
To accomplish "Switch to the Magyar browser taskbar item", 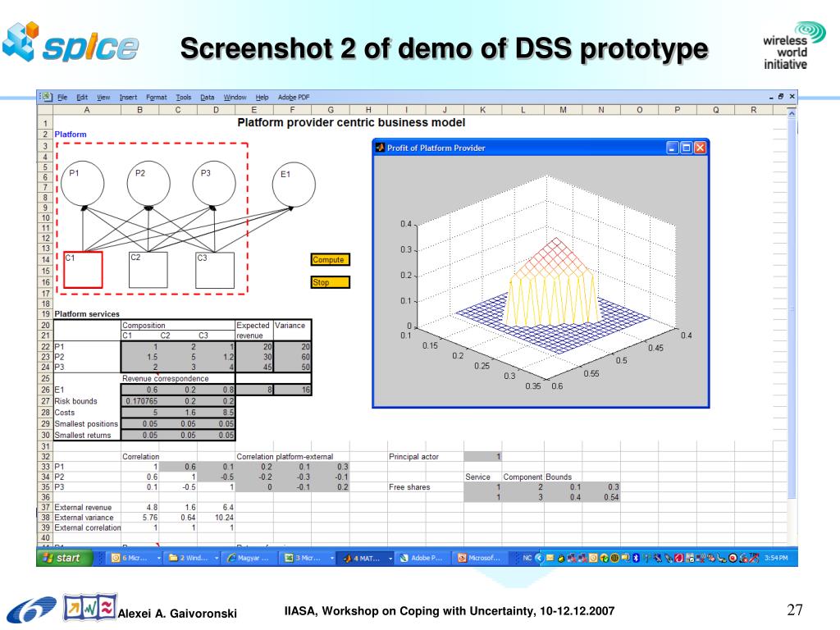I will [x=248, y=558].
